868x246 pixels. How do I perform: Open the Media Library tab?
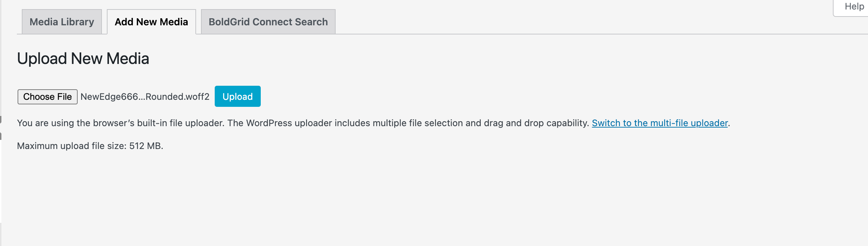pos(62,22)
